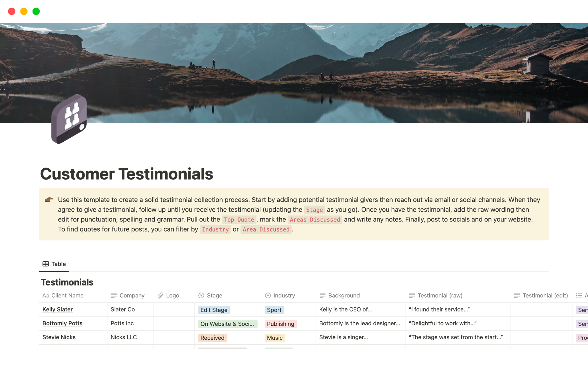This screenshot has width=588, height=368.
Task: Click the Client Name column icon
Action: click(x=46, y=296)
